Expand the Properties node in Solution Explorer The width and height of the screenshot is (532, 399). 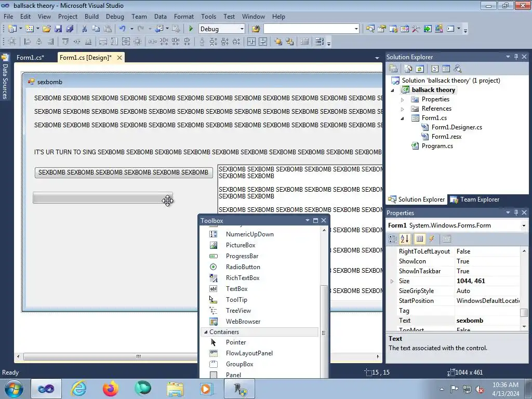[403, 100]
